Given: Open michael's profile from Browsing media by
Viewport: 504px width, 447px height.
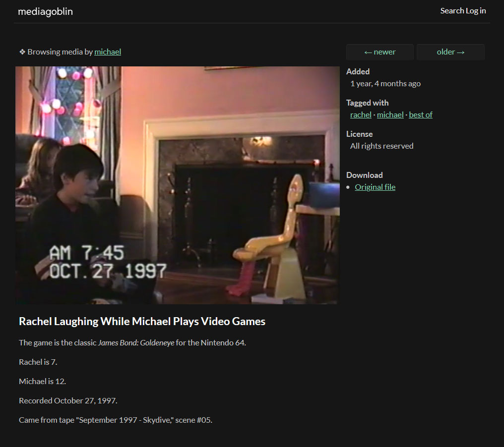Looking at the screenshot, I should coord(108,52).
